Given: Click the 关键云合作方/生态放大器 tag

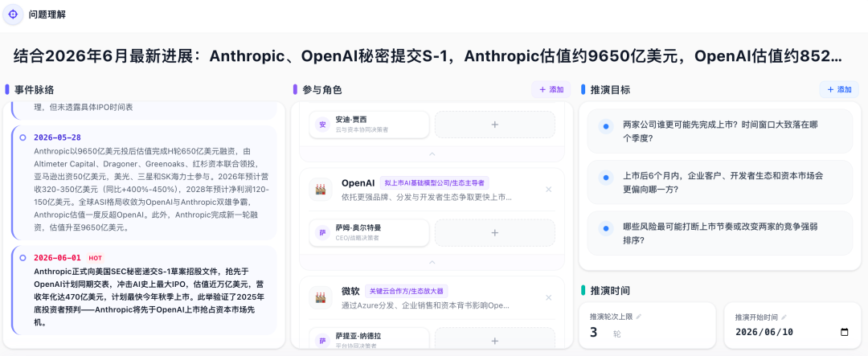Looking at the screenshot, I should pyautogui.click(x=407, y=291).
